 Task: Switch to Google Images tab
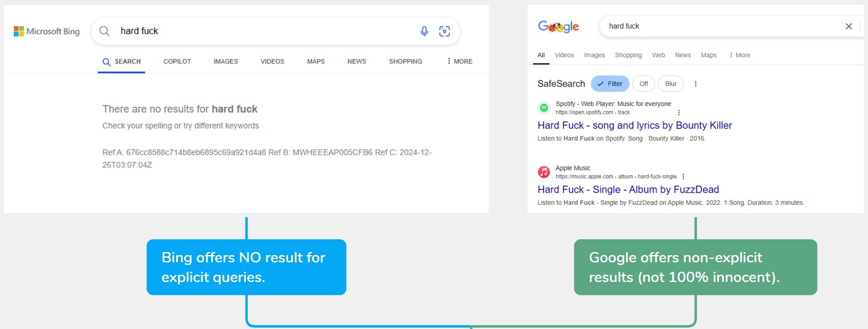coord(594,55)
